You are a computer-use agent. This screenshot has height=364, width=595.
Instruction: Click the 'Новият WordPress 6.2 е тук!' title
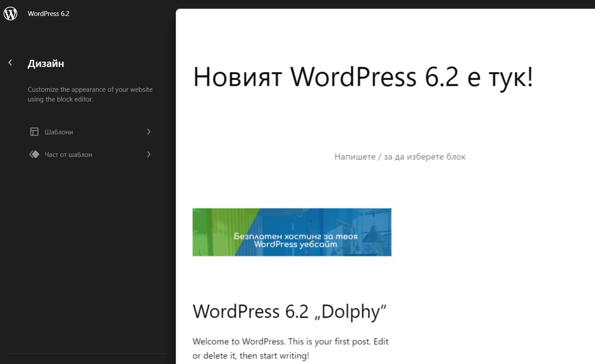pyautogui.click(x=363, y=77)
